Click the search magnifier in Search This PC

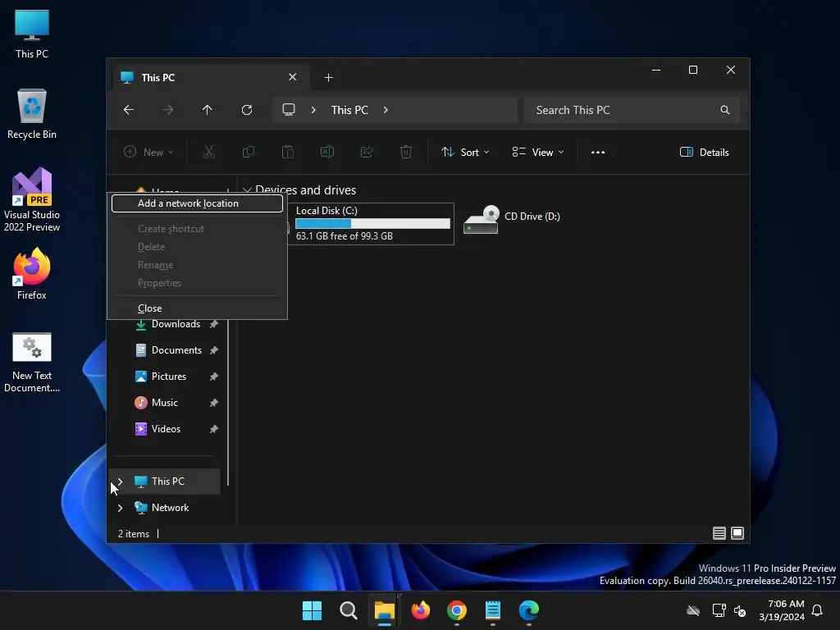[725, 110]
